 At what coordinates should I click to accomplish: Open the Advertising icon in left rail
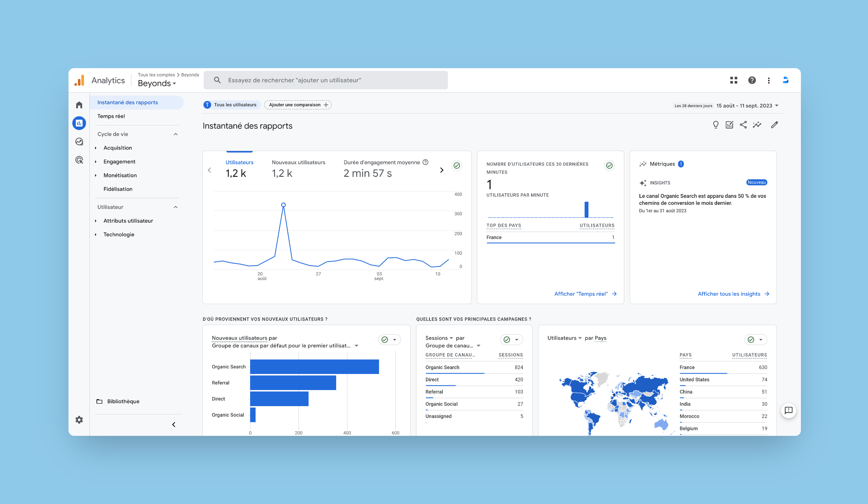[x=79, y=160]
